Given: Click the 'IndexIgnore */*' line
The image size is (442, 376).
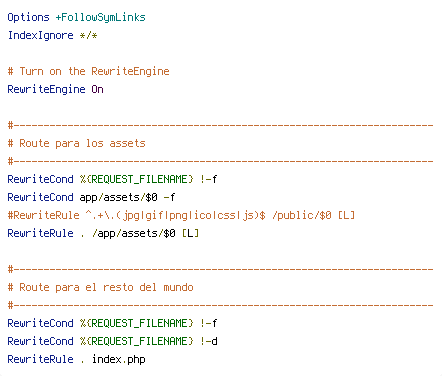Looking at the screenshot, I should tap(52, 35).
